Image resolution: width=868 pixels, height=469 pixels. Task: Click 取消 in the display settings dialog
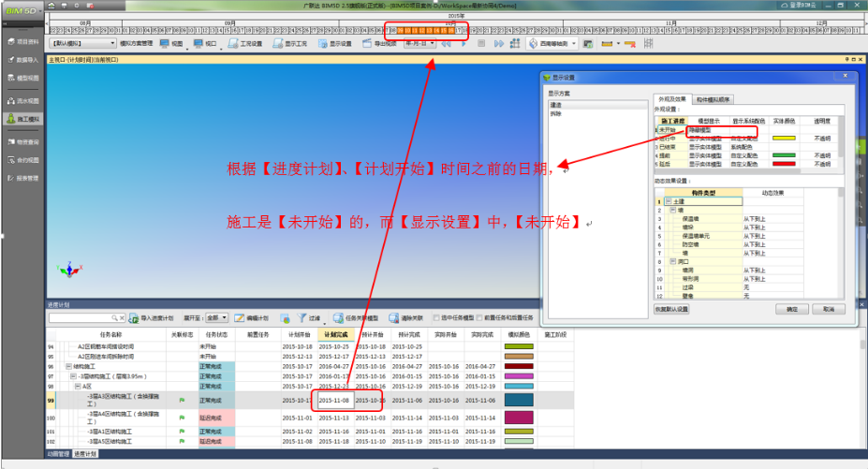[828, 309]
